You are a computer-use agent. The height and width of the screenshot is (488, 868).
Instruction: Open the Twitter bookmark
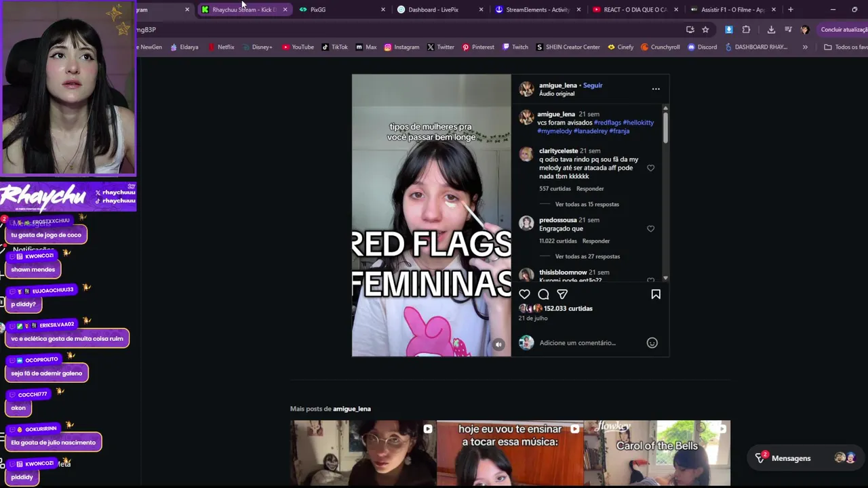tap(441, 47)
